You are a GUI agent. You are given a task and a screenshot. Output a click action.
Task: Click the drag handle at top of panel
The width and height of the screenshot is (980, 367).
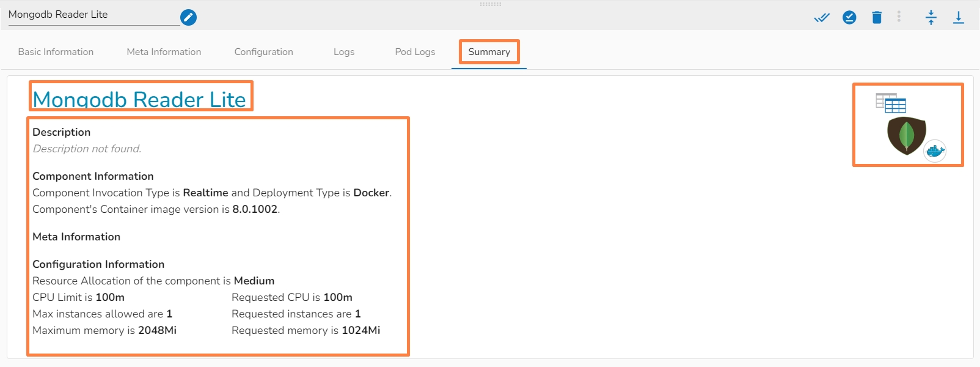tap(490, 4)
